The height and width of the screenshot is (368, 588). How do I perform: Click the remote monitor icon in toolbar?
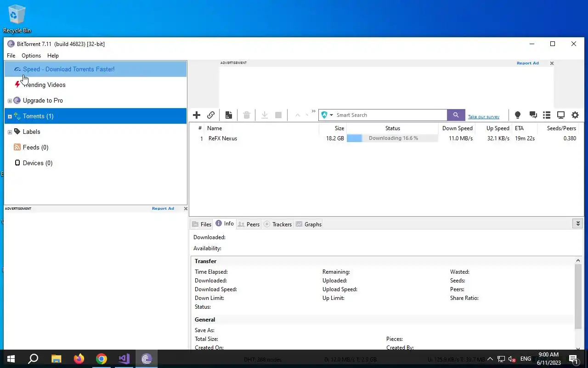pyautogui.click(x=561, y=115)
